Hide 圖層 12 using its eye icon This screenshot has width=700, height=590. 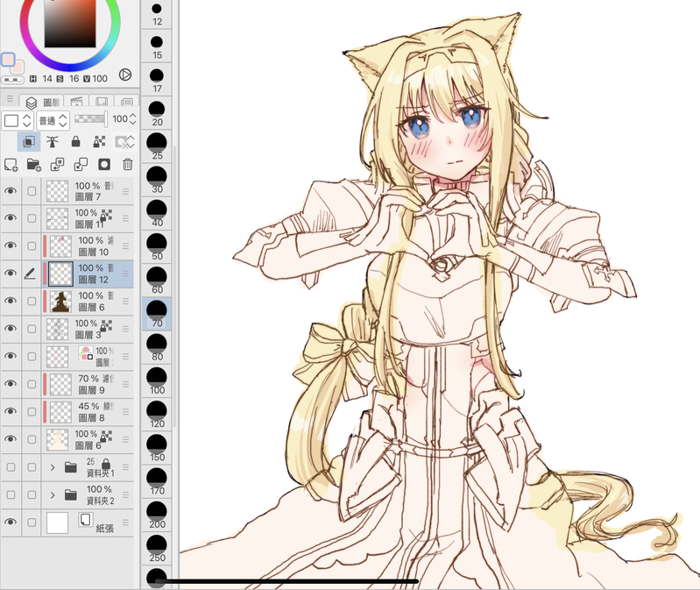[x=11, y=274]
